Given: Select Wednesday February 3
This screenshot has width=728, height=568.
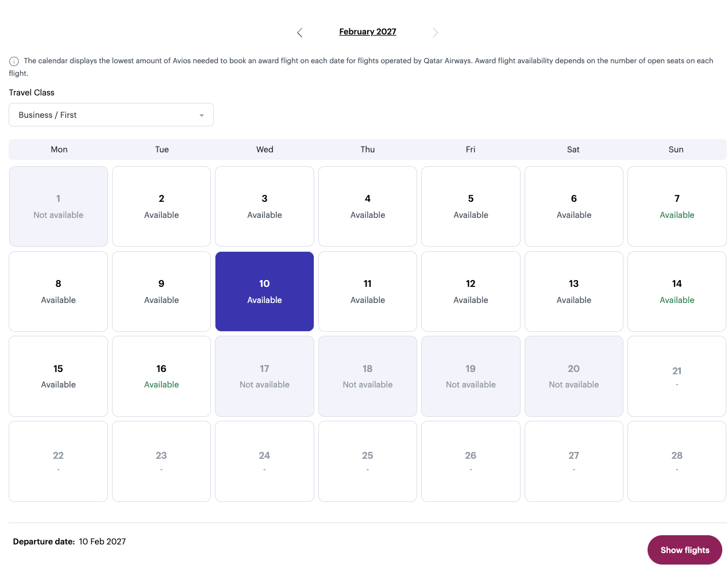Looking at the screenshot, I should pyautogui.click(x=264, y=206).
